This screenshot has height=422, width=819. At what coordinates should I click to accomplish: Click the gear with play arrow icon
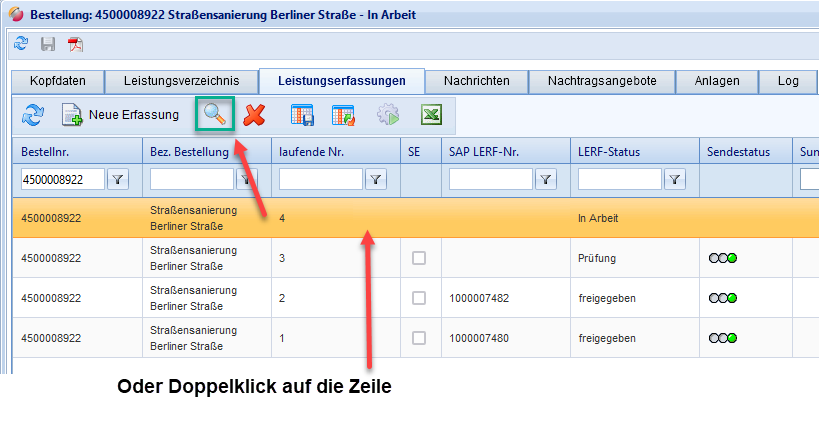coord(388,115)
